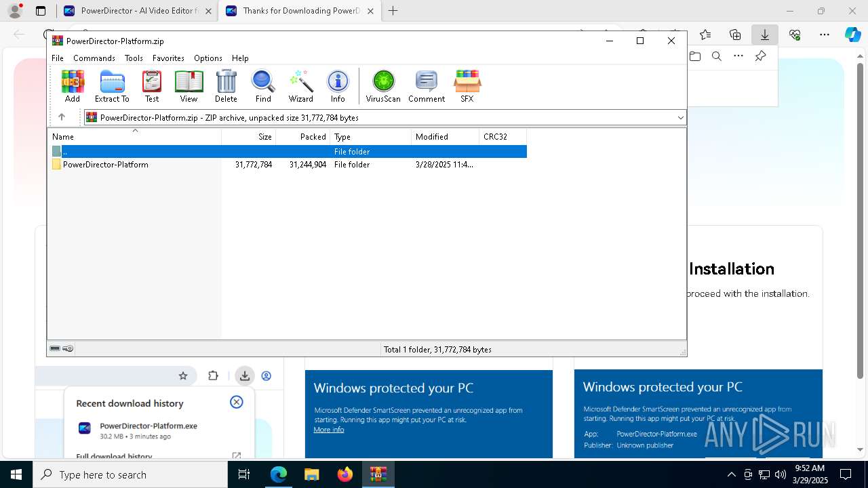The height and width of the screenshot is (488, 868).
Task: Open the Options menu
Action: tap(208, 58)
